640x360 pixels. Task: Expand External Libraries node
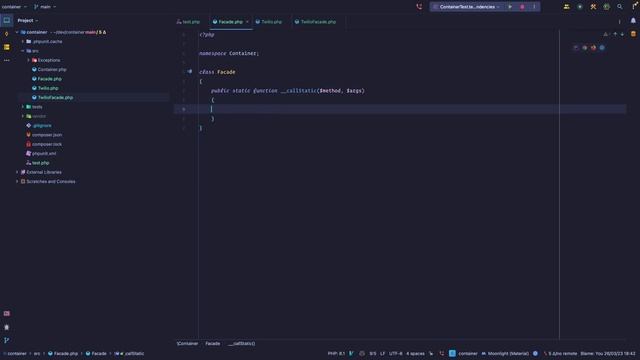tap(17, 172)
